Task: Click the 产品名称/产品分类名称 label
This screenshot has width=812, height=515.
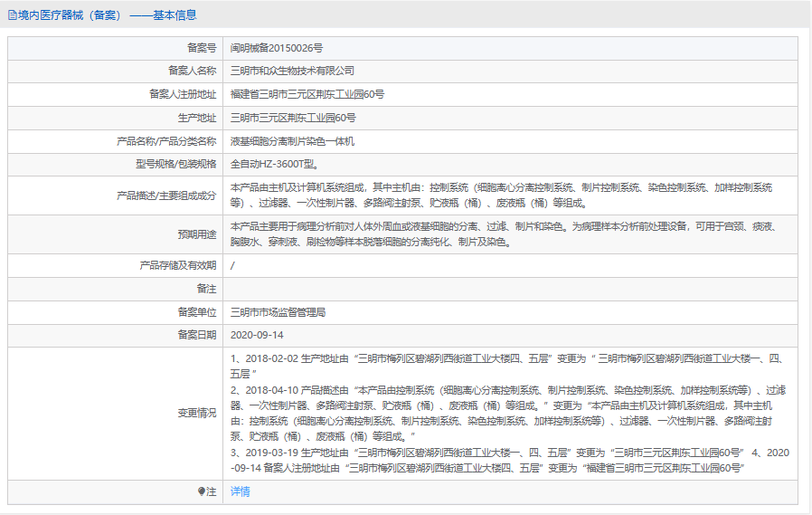Action: tap(166, 141)
